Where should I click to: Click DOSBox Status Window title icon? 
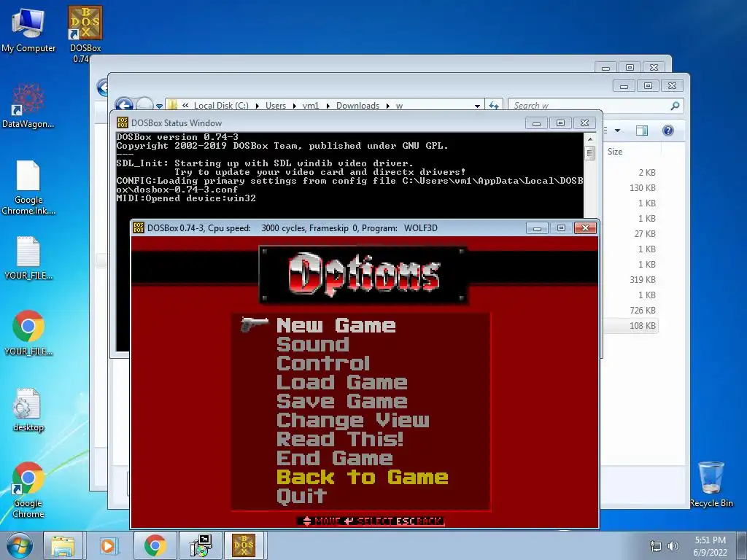pyautogui.click(x=123, y=122)
